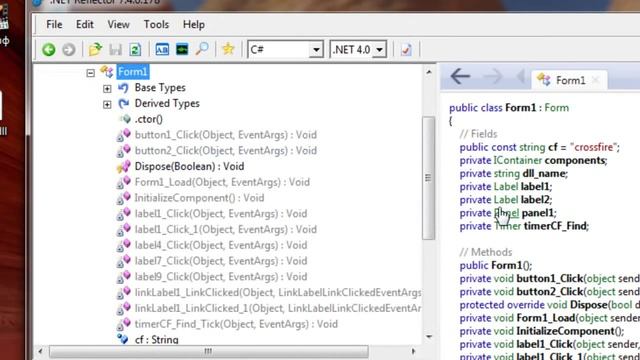The height and width of the screenshot is (360, 640).
Task: Navigate forward using the code pane arrow
Action: (493, 76)
